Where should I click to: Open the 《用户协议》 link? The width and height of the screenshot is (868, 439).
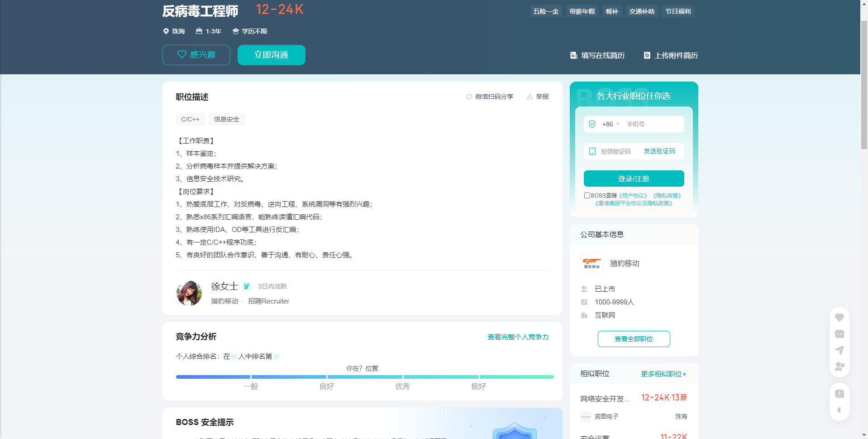[633, 196]
